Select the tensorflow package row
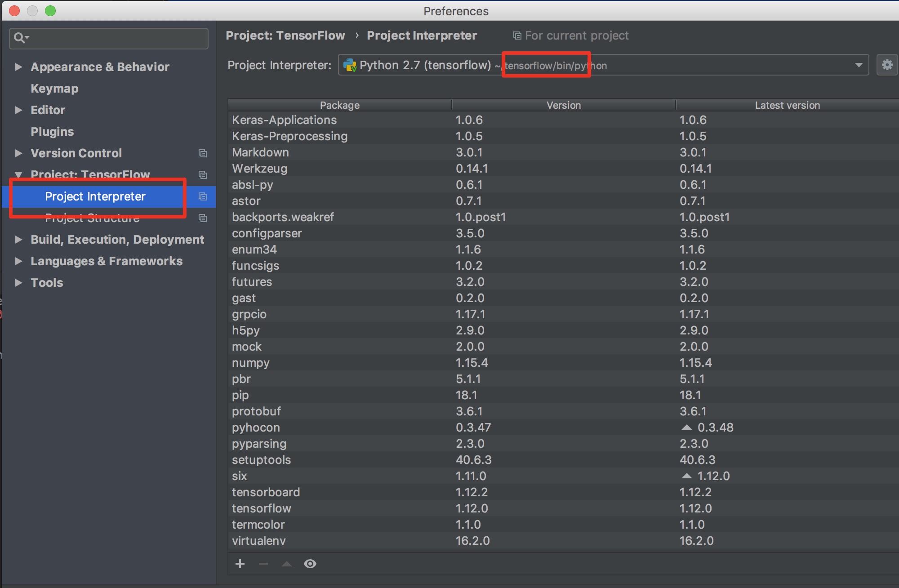Viewport: 899px width, 588px height. (x=564, y=508)
